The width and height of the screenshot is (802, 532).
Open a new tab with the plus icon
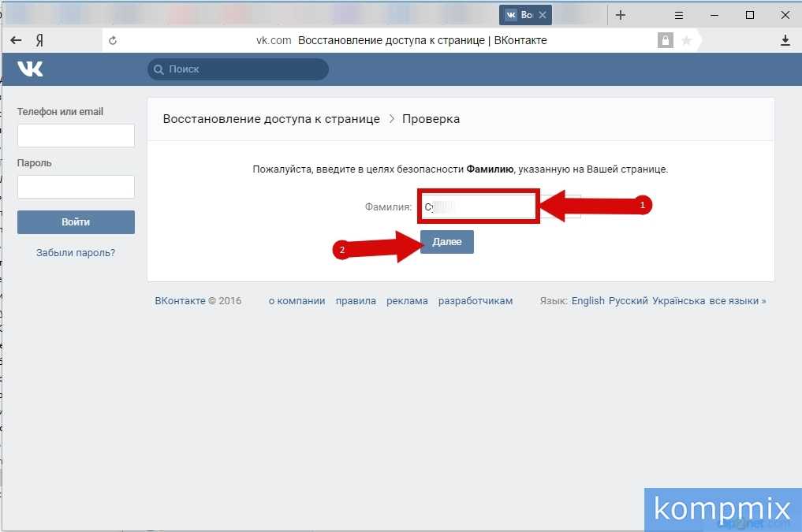(621, 15)
